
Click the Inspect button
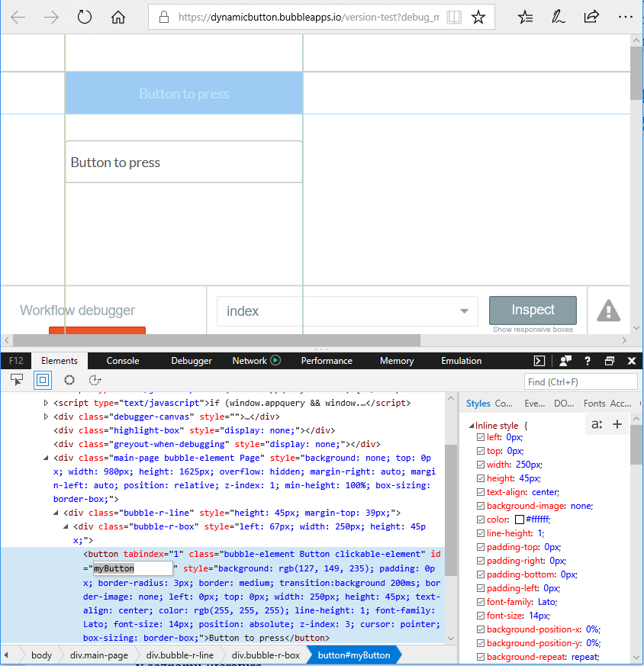[x=533, y=310]
